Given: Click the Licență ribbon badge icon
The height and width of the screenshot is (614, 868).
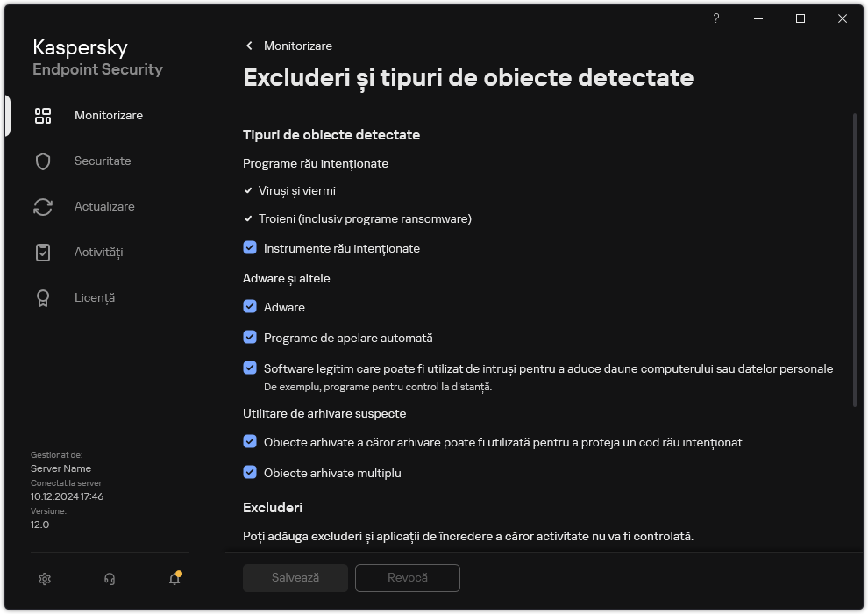Looking at the screenshot, I should pos(43,298).
